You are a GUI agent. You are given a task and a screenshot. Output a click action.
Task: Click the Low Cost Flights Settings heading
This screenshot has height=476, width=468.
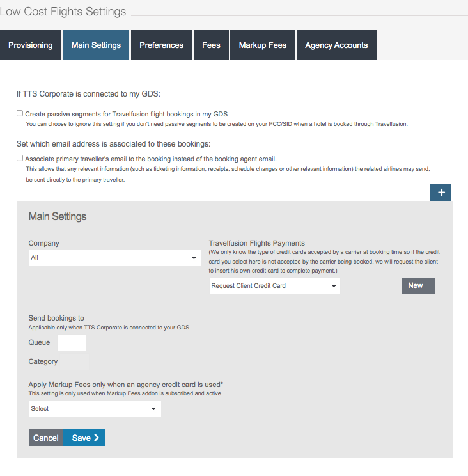point(63,12)
